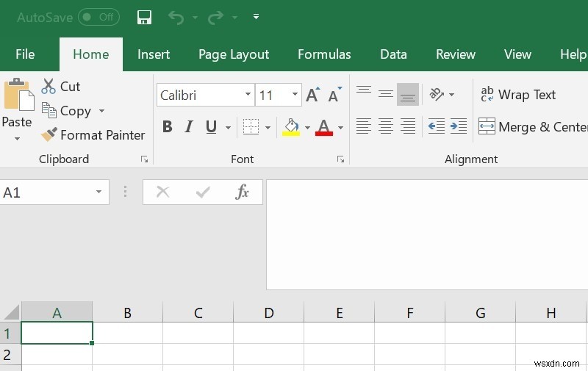The width and height of the screenshot is (588, 371).
Task: Open the Orientation dropdown arrow
Action: [452, 95]
